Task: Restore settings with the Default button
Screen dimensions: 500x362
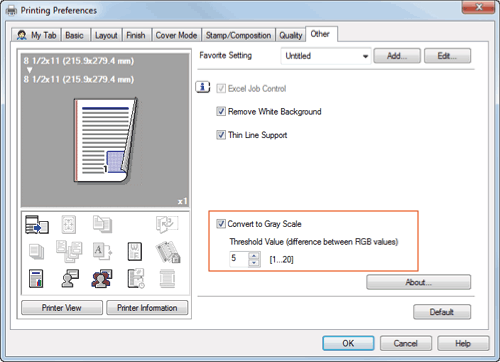Action: (x=442, y=312)
